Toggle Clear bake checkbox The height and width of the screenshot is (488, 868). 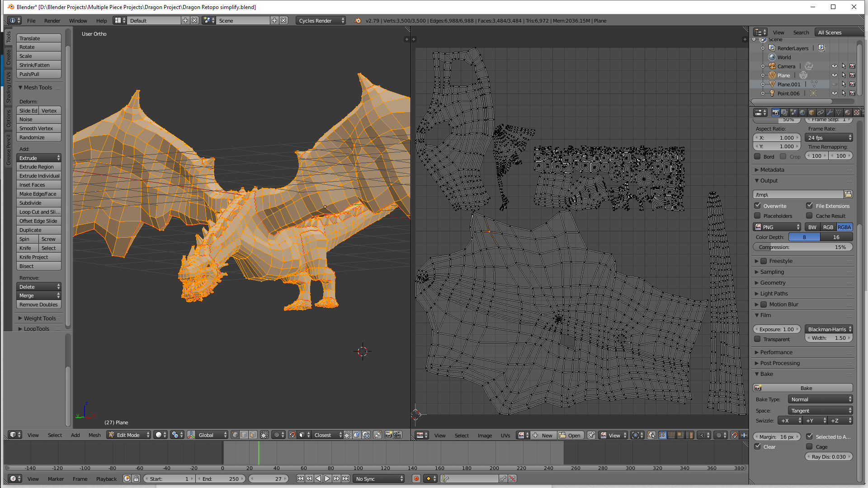click(758, 446)
